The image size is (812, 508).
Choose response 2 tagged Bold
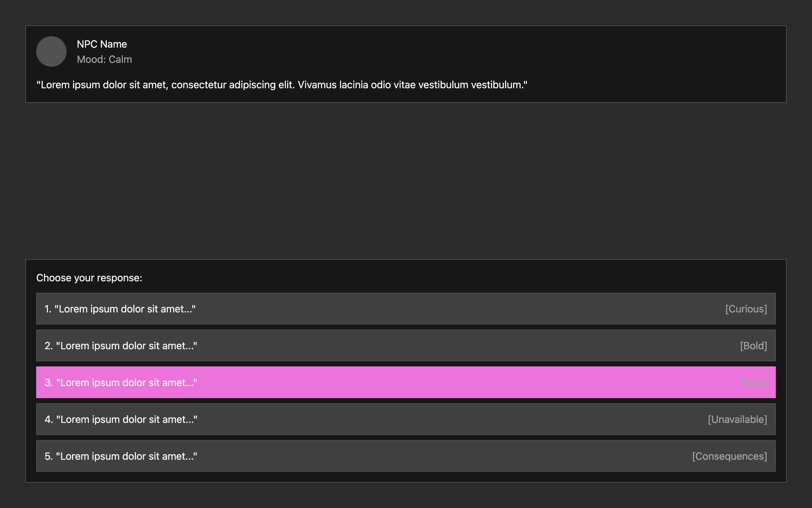(x=406, y=345)
